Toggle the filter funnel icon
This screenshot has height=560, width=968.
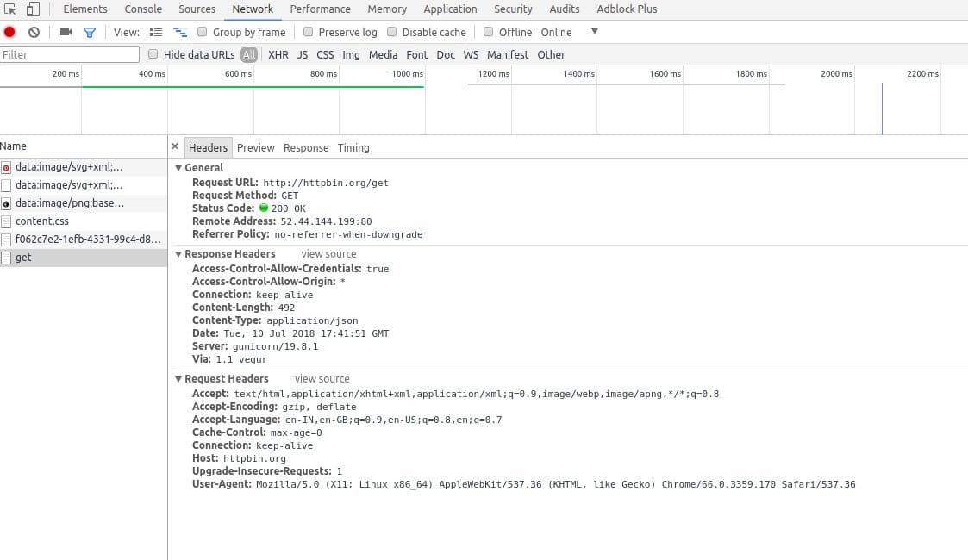pyautogui.click(x=89, y=32)
